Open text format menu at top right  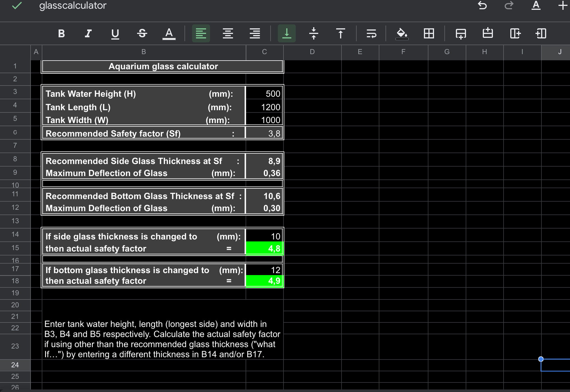(536, 5)
